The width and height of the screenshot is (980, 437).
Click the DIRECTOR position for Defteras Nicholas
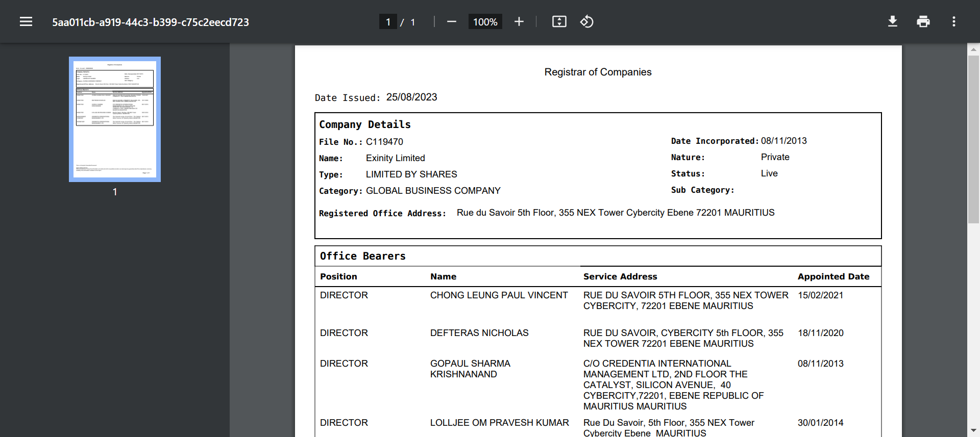pos(344,333)
